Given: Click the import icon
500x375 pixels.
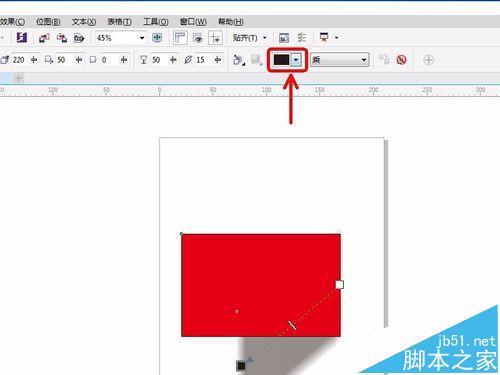Looking at the screenshot, I should tap(44, 38).
